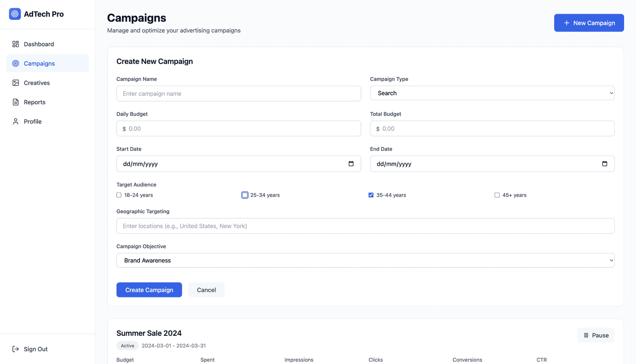Select the Dashboard grid icon
636x364 pixels.
(15, 44)
